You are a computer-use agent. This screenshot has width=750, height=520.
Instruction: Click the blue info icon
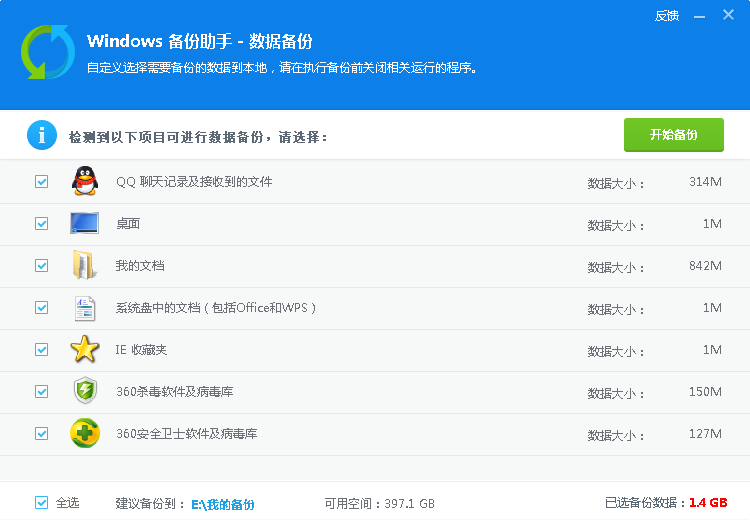(x=41, y=135)
